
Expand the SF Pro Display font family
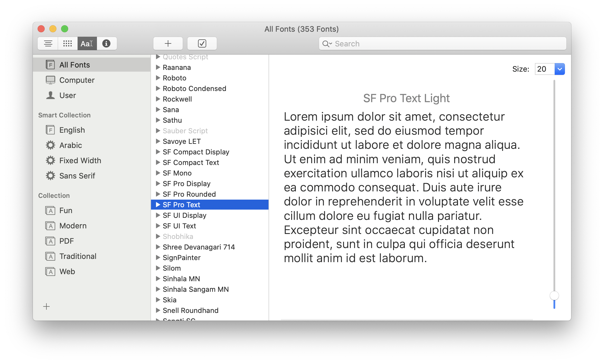pos(158,183)
